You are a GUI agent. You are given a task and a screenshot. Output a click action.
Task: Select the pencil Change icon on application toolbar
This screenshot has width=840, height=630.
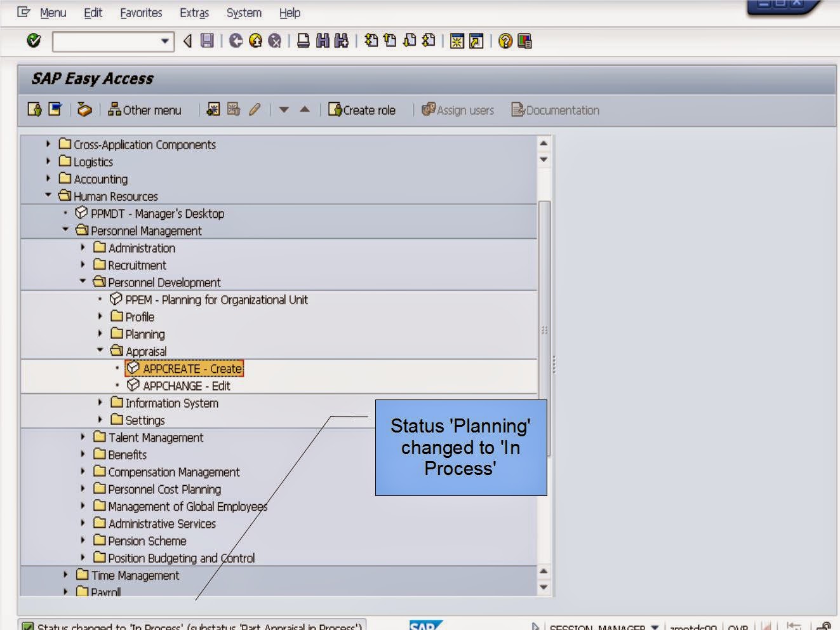pyautogui.click(x=253, y=110)
